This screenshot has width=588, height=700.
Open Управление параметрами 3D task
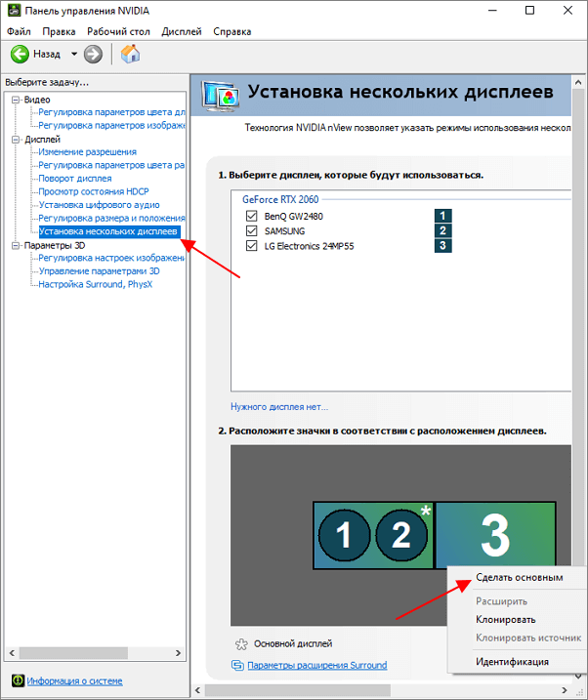99,271
